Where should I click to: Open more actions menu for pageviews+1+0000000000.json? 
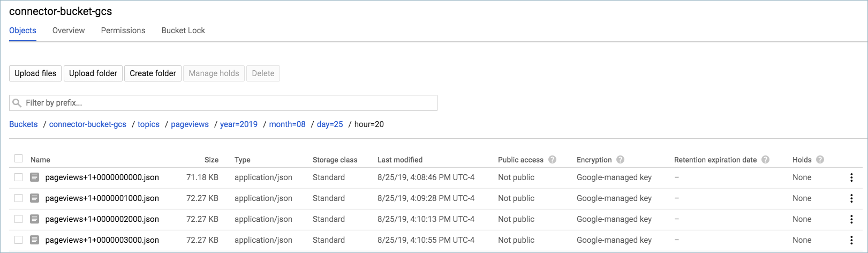851,177
